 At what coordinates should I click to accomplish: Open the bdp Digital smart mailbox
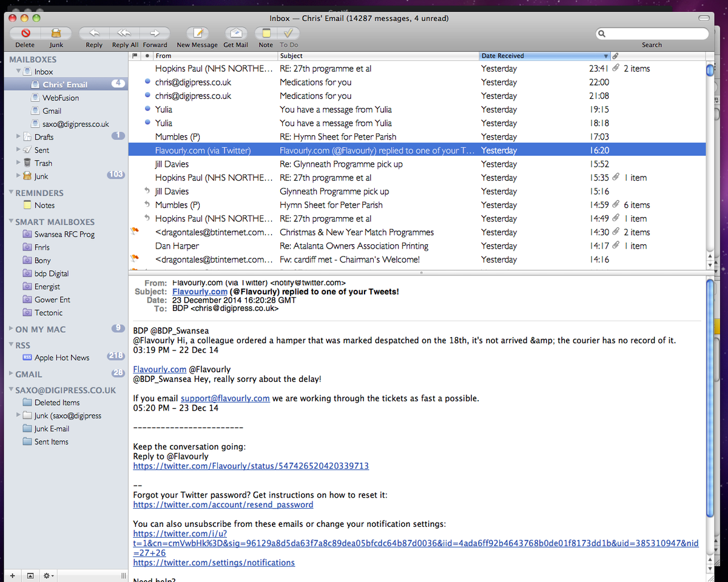pos(52,273)
